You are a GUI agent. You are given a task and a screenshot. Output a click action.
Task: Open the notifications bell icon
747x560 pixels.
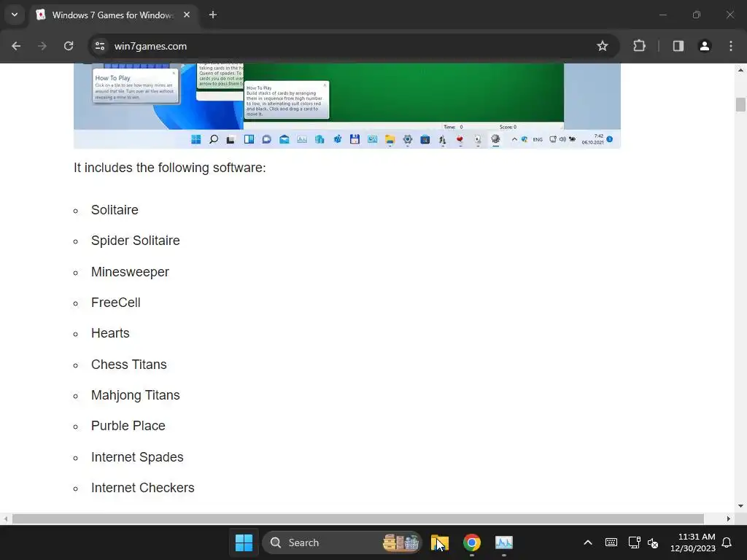(727, 542)
